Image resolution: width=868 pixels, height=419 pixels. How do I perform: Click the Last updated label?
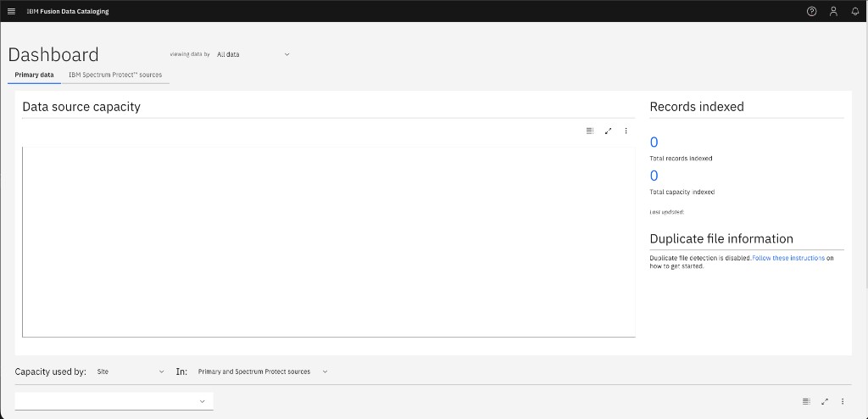point(666,212)
